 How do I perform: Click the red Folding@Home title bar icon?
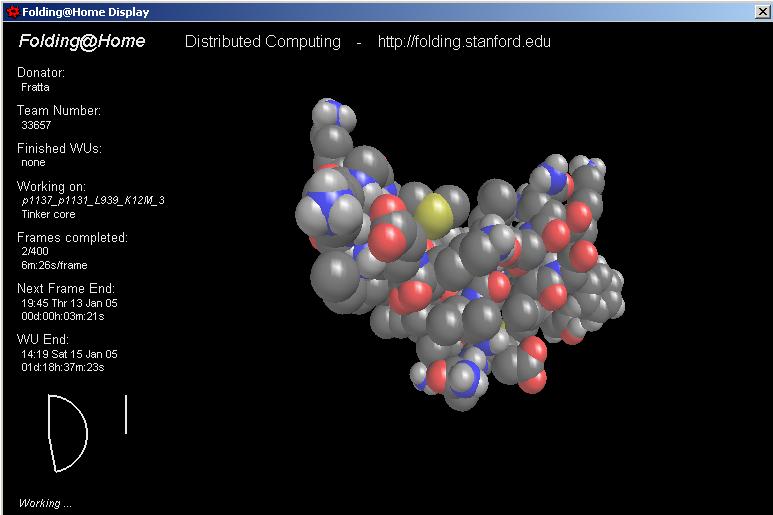(12, 12)
